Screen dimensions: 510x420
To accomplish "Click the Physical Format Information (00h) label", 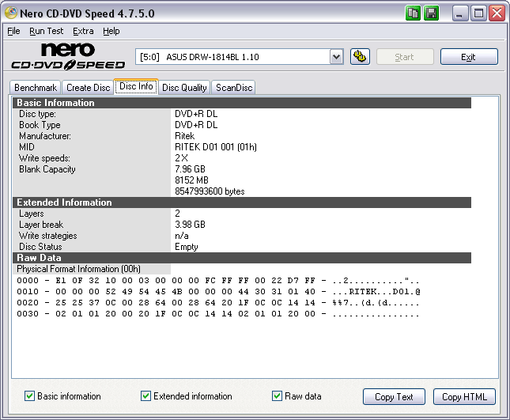I will click(x=79, y=269).
